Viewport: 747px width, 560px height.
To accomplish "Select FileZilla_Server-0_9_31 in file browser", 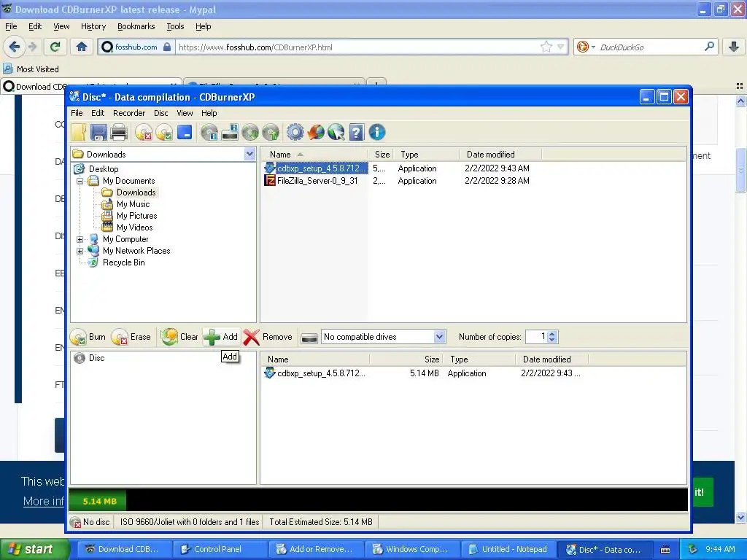I will [x=317, y=181].
